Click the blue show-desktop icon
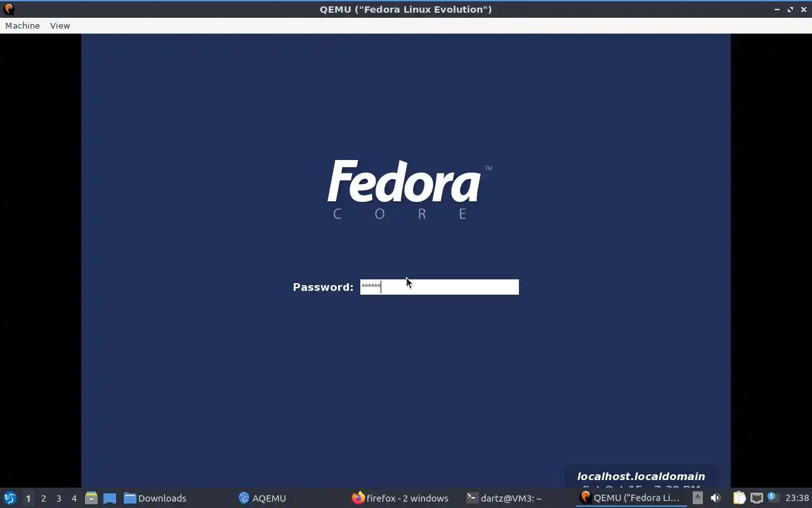The image size is (812, 508). pos(110,498)
